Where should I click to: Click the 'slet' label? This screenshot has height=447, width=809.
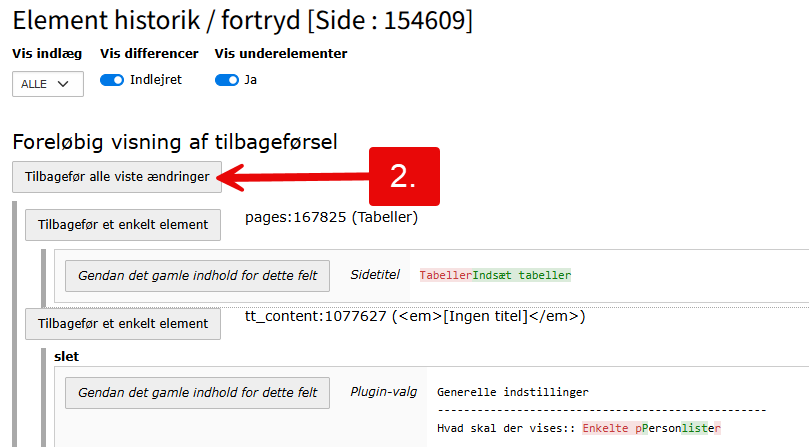[x=66, y=357]
